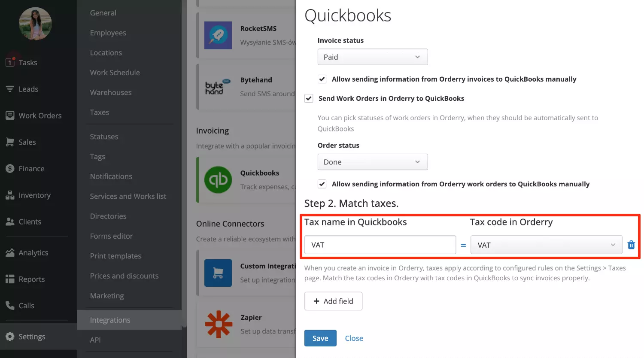
Task: Select Warehouses in settings menu
Action: pyautogui.click(x=111, y=92)
